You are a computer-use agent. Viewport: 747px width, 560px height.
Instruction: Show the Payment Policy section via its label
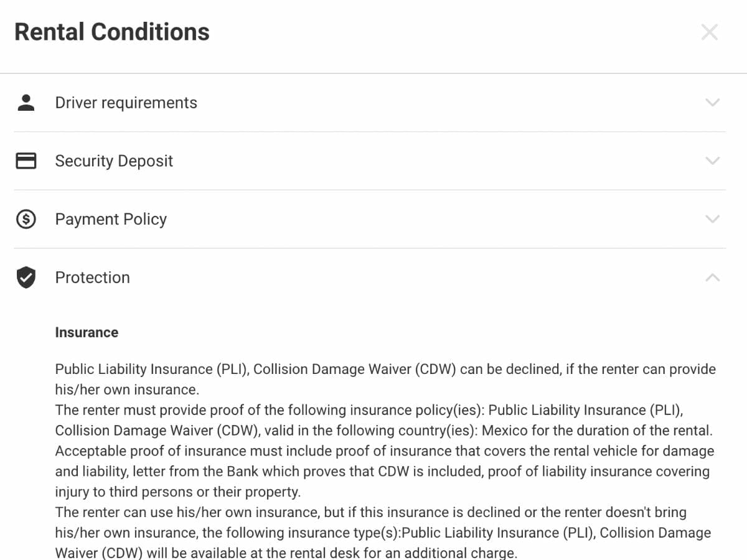(x=111, y=219)
